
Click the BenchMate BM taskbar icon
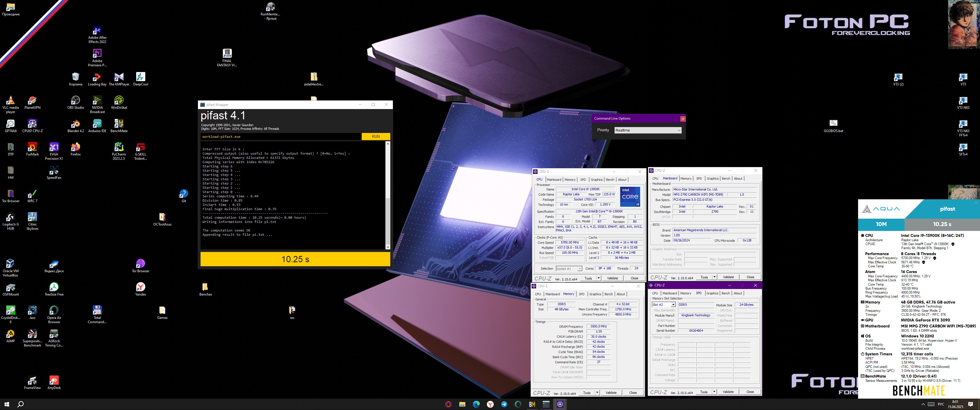[x=532, y=404]
